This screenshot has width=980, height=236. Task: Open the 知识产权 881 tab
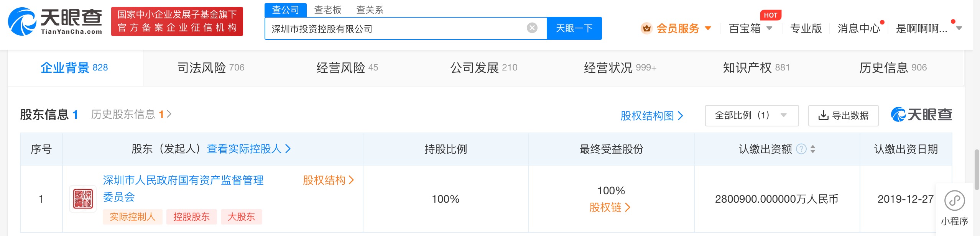click(x=756, y=68)
